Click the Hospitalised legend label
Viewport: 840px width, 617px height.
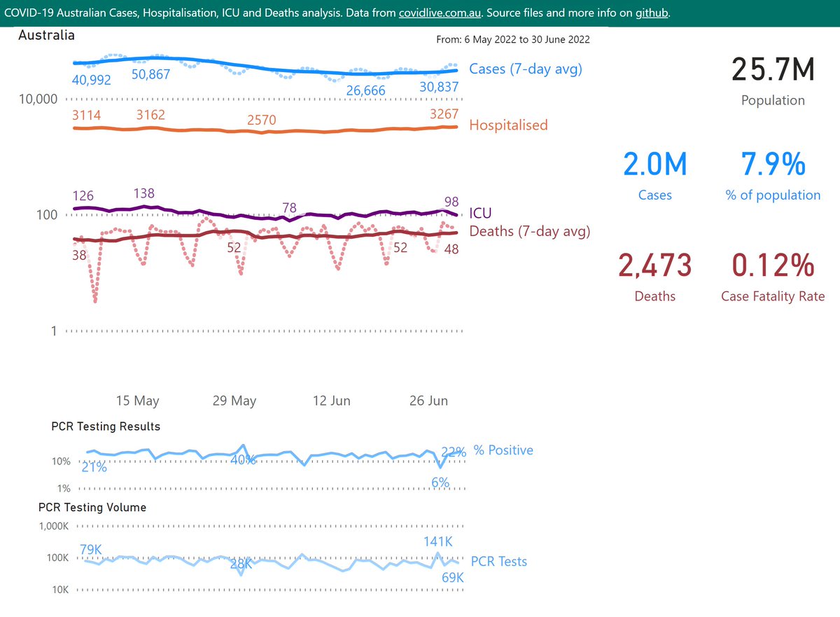click(x=508, y=125)
